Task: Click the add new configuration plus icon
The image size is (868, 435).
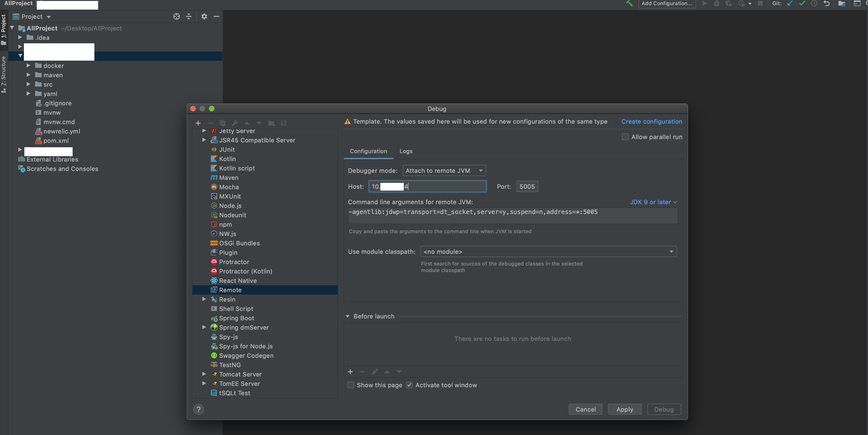Action: click(x=198, y=123)
